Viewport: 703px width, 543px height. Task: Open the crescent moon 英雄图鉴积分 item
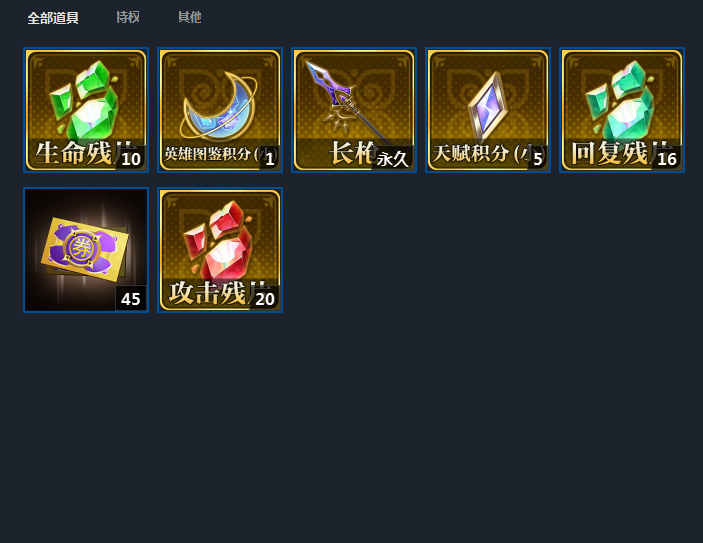220,110
